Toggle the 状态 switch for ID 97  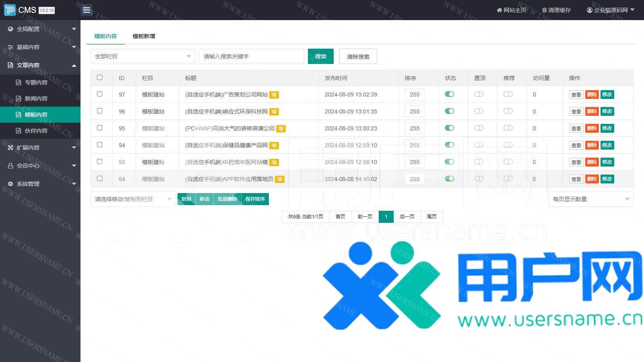(449, 94)
